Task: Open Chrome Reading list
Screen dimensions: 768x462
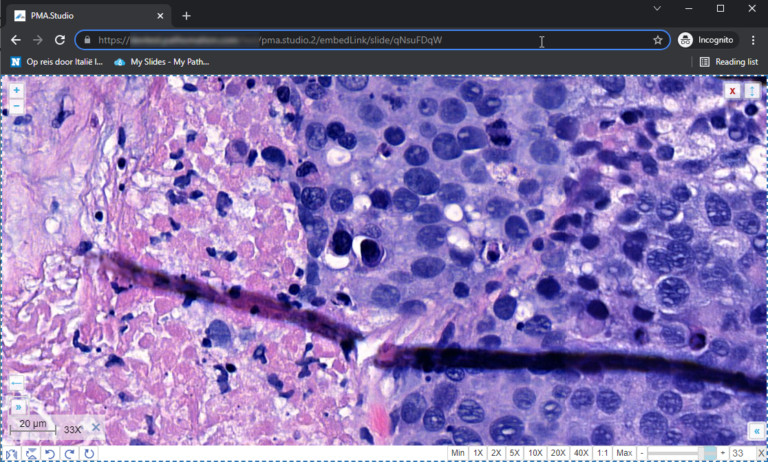Action: [728, 62]
